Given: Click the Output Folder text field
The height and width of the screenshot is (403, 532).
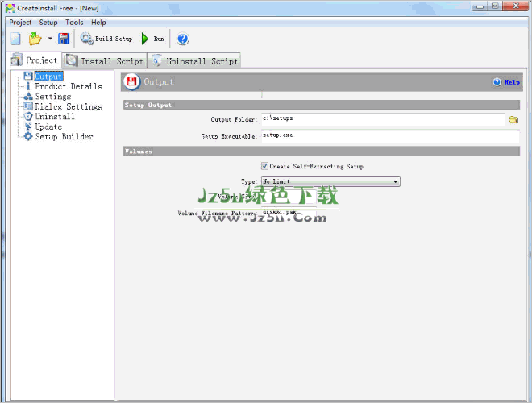Looking at the screenshot, I should tap(383, 119).
